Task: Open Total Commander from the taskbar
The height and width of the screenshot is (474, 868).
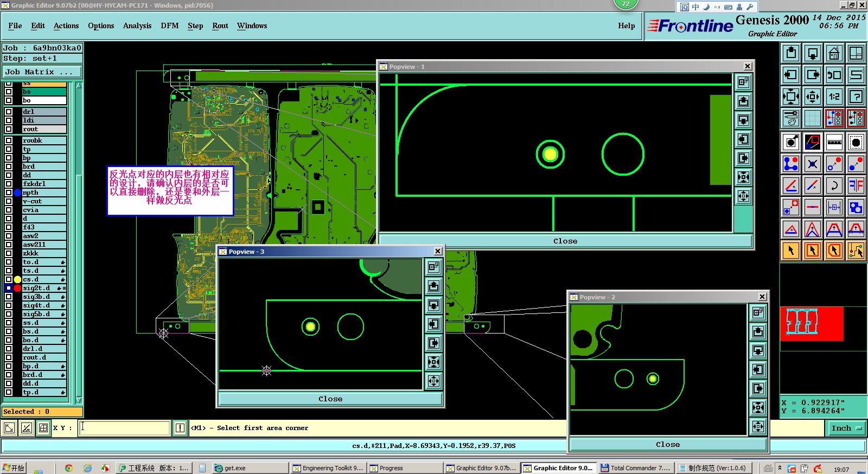Action: click(636, 468)
